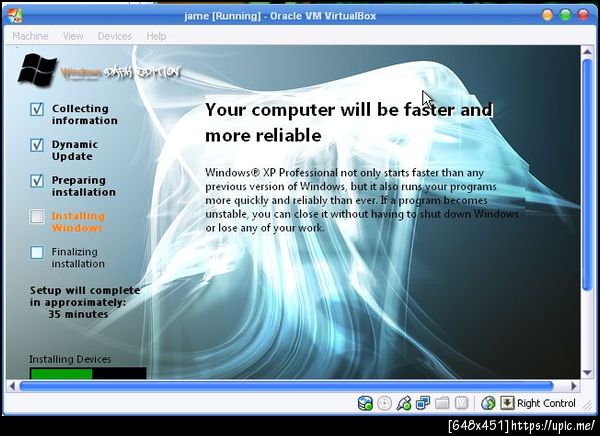Screen dimensions: 600x436
Task: Click the mouse integration globe icon
Action: tap(488, 403)
